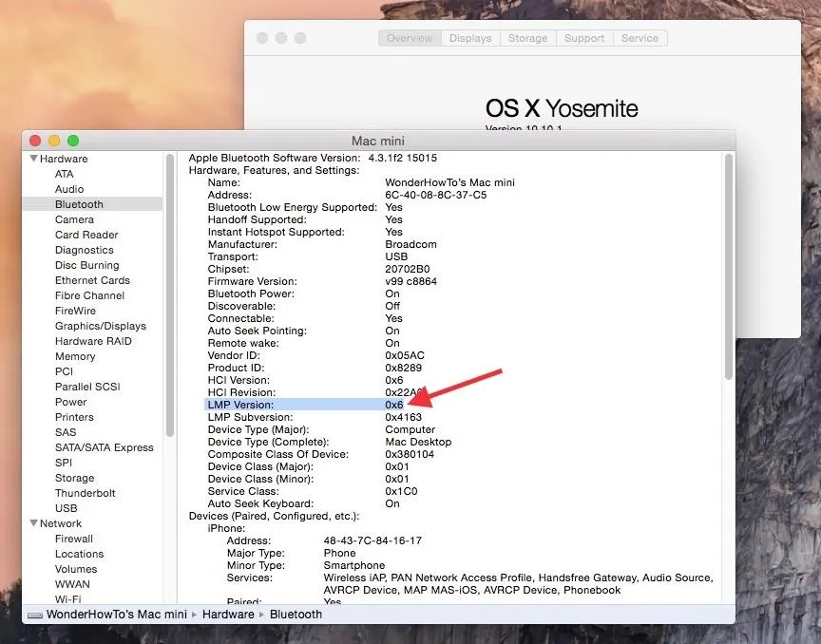The height and width of the screenshot is (644, 821).
Task: Minimize the Mac mini window
Action: pos(54,141)
